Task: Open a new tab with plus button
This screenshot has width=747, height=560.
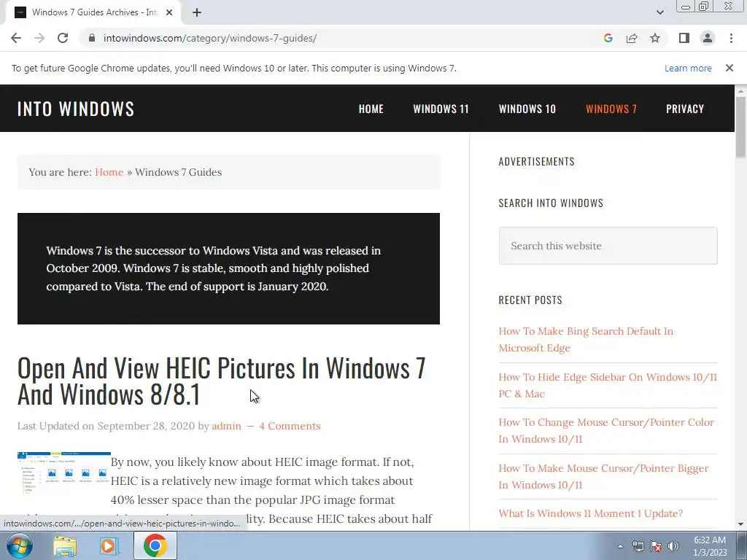Action: pos(197,12)
